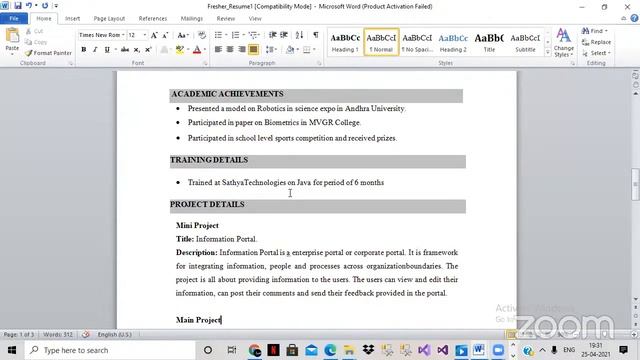Image resolution: width=640 pixels, height=360 pixels.
Task: Toggle Show/Hide paragraph marks
Action: coord(316,35)
